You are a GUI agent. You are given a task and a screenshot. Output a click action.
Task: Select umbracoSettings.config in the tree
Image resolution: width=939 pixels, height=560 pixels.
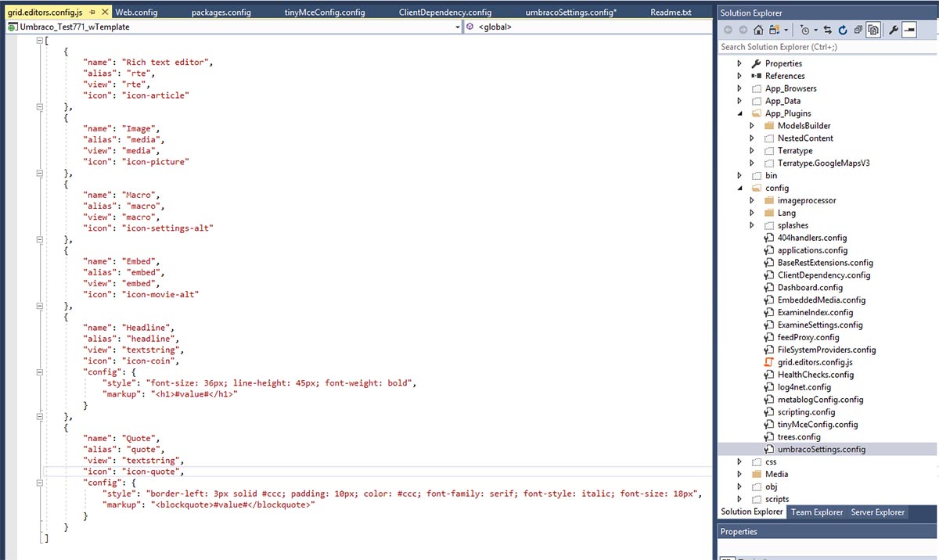pyautogui.click(x=822, y=450)
